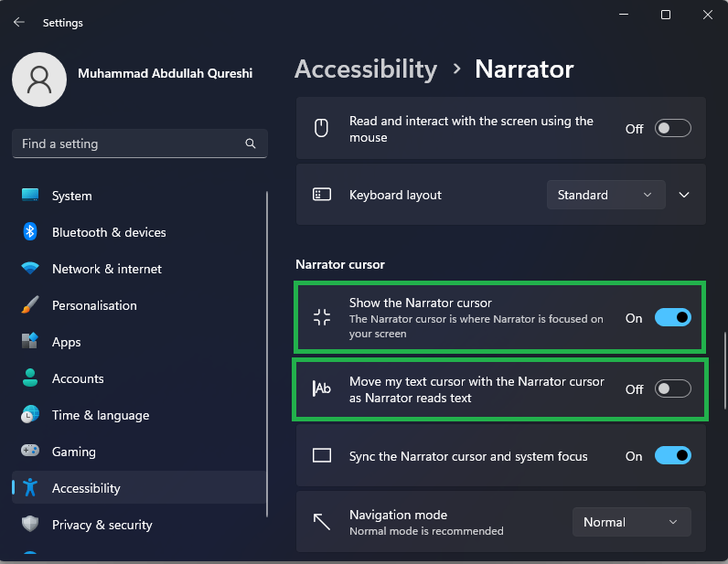Open the System settings category
The image size is (728, 564).
click(71, 196)
